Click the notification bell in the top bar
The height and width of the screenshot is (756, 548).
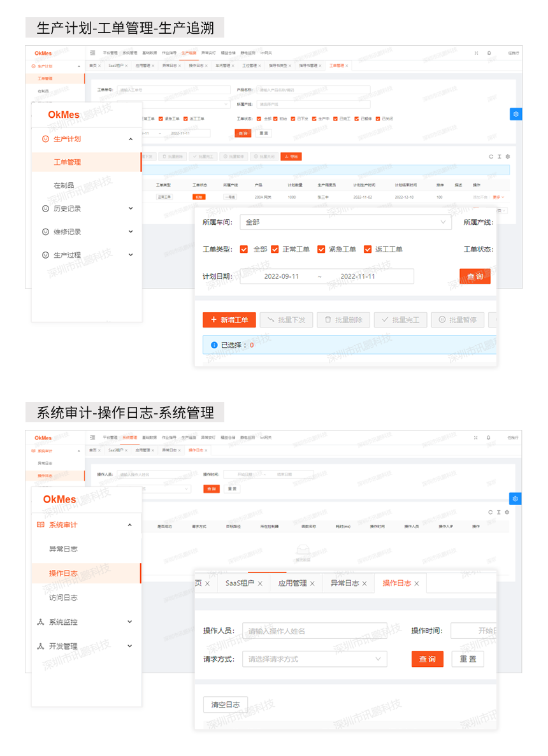point(489,53)
